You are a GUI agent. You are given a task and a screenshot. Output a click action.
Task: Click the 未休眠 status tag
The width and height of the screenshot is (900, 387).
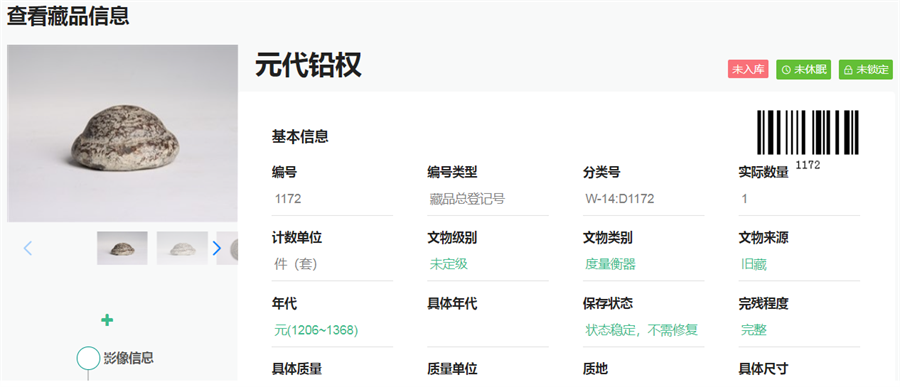click(x=804, y=69)
